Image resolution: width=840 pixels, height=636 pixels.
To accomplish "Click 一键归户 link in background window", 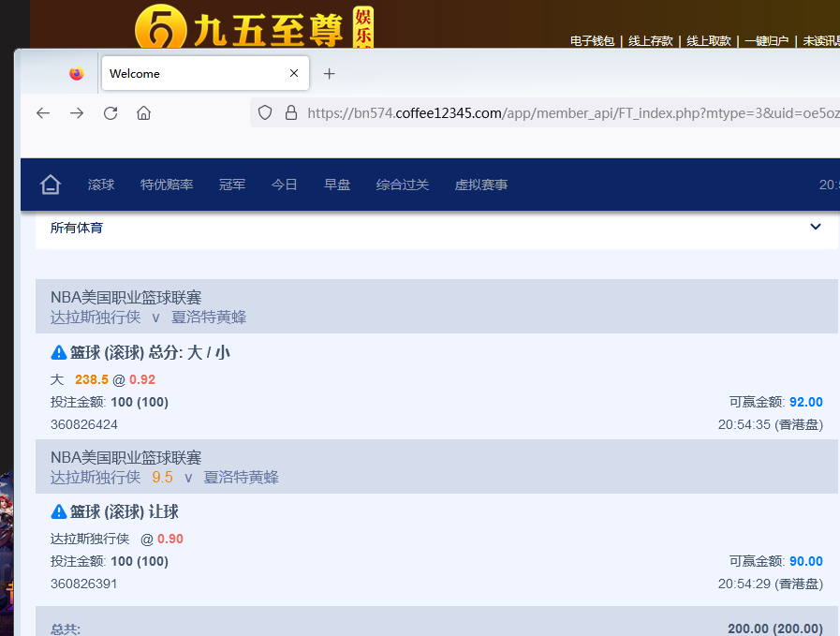I will [x=767, y=41].
